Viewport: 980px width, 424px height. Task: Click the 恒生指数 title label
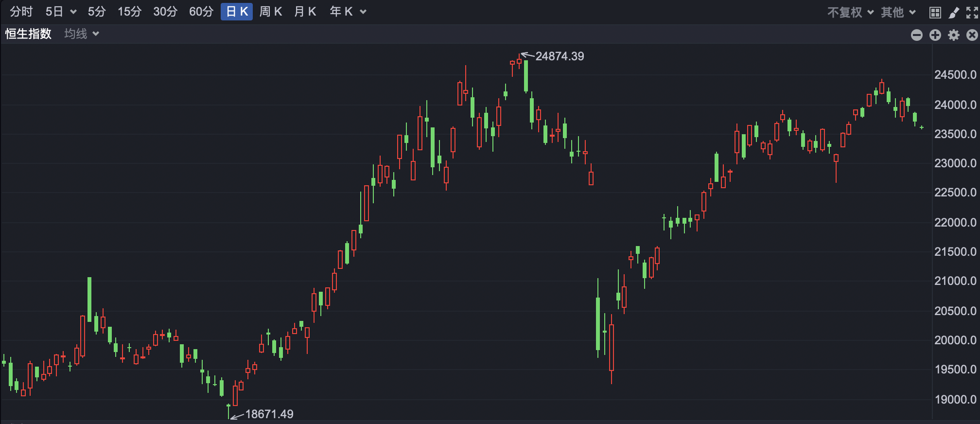[28, 34]
